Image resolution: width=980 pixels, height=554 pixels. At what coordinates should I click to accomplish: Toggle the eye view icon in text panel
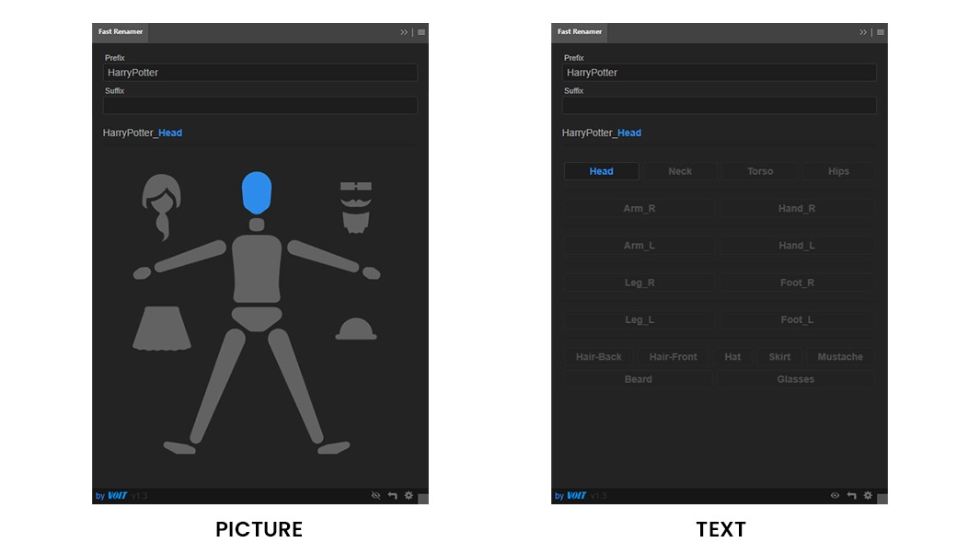coord(835,495)
